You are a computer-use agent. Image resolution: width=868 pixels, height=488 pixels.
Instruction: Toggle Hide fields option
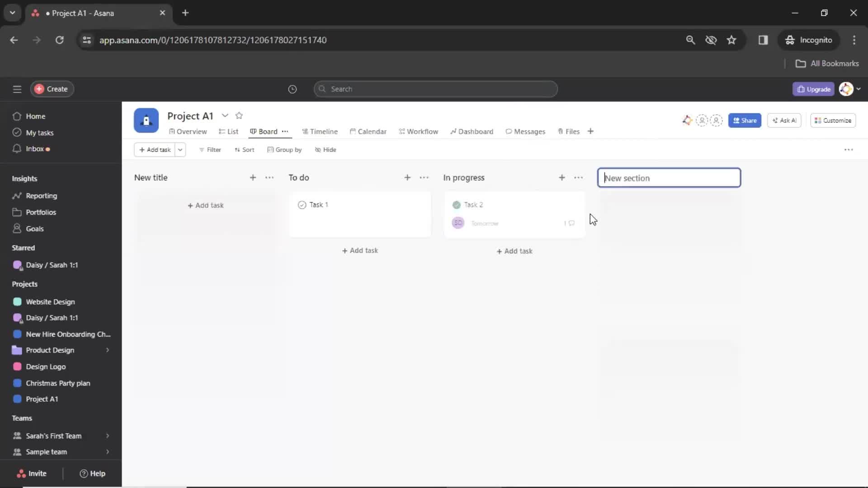(325, 150)
